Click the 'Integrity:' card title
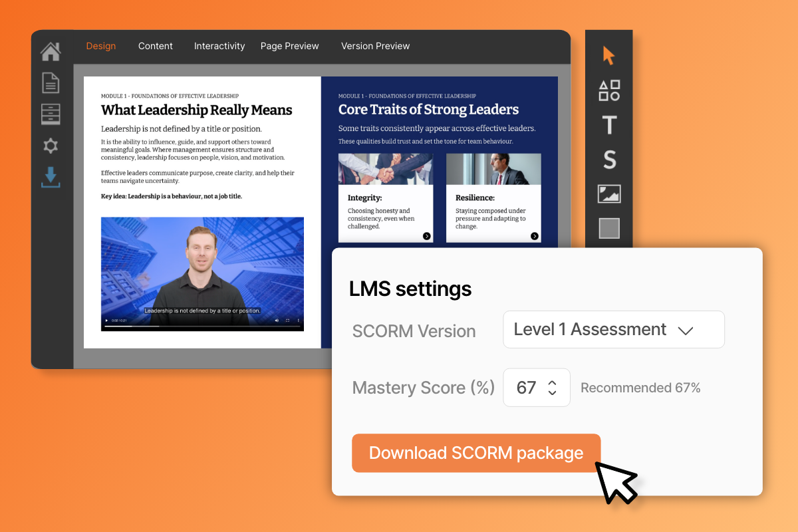 coord(364,198)
